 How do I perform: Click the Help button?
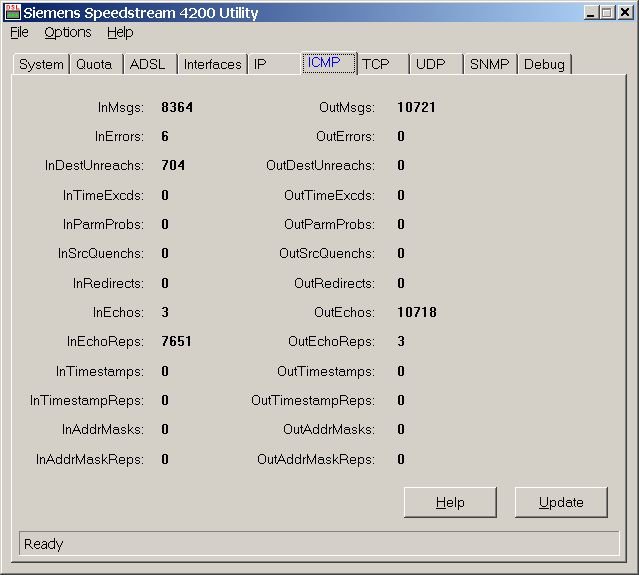[450, 502]
